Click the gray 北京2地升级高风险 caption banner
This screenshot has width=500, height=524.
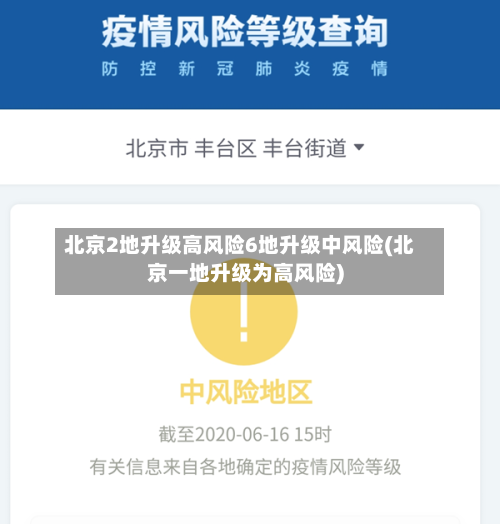pyautogui.click(x=249, y=261)
